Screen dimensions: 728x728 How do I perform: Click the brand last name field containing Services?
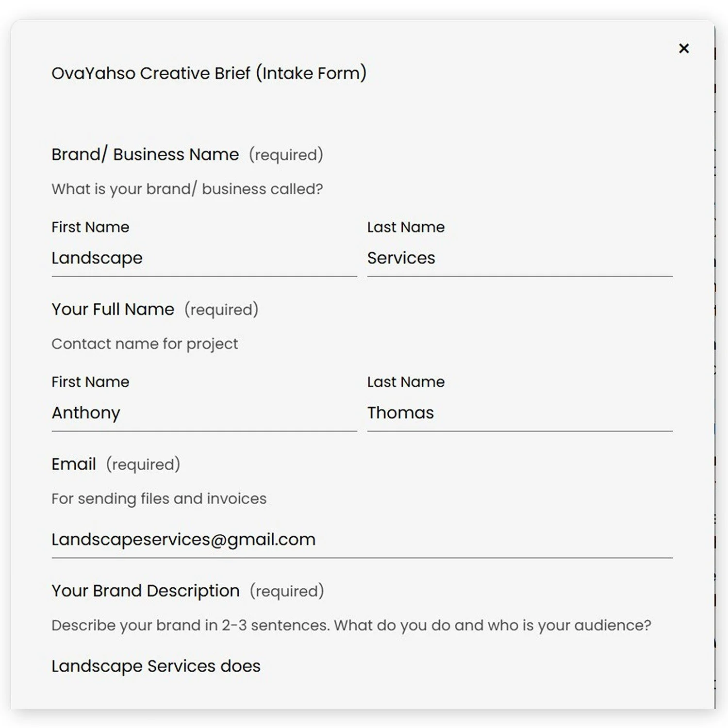pos(520,259)
